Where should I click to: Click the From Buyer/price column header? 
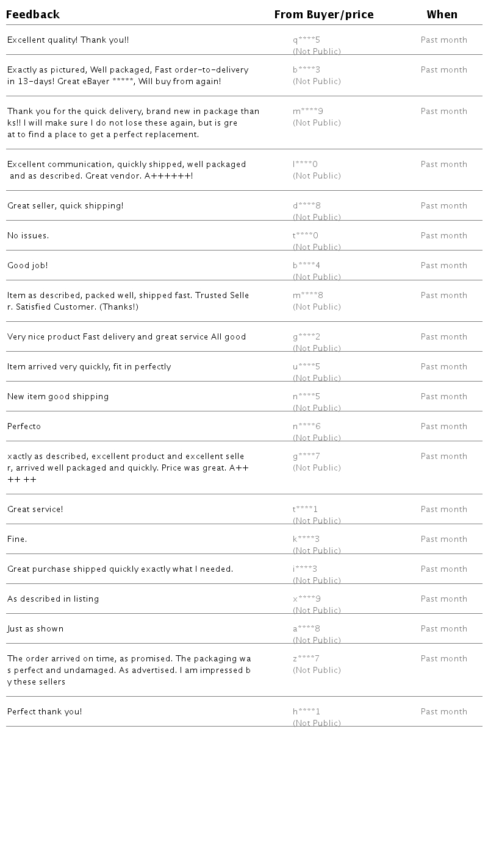tap(323, 15)
